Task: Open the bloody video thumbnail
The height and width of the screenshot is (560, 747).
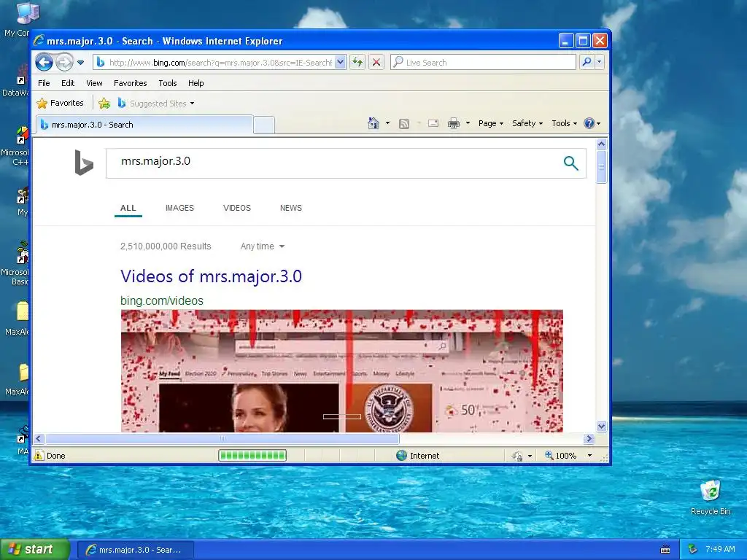Action: [x=341, y=371]
